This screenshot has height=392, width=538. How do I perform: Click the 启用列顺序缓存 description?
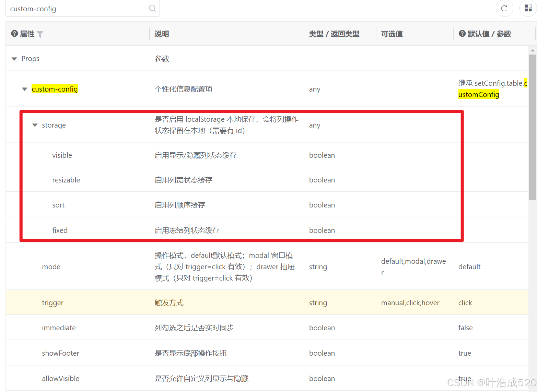point(180,205)
